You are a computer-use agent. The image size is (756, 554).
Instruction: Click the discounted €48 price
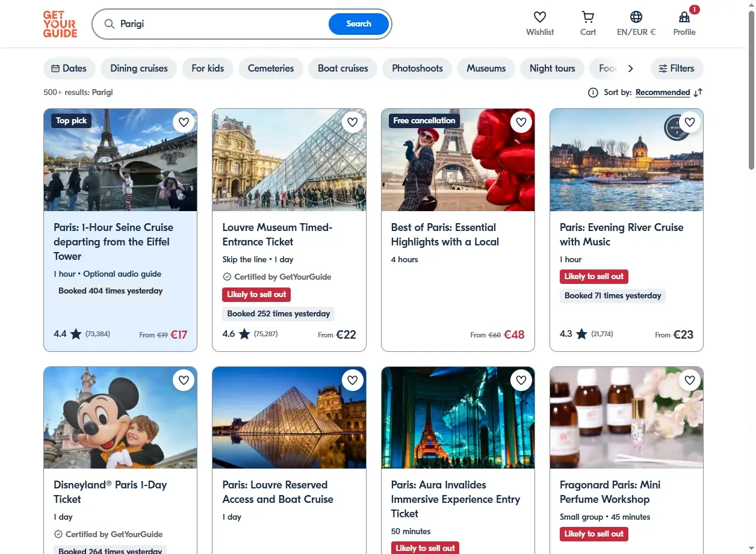pyautogui.click(x=514, y=334)
